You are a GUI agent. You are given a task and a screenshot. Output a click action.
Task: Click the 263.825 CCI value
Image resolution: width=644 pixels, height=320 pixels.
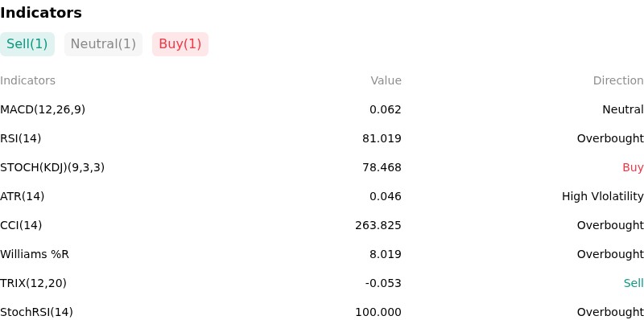[378, 226]
